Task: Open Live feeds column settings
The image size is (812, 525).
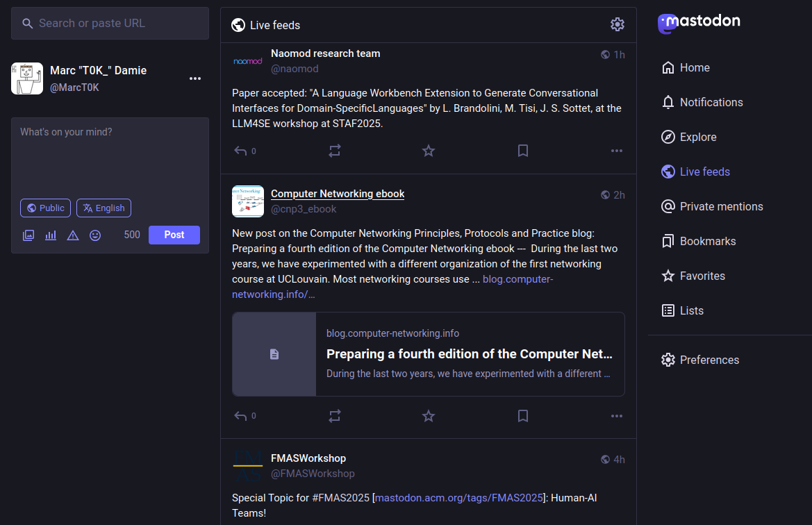Action: (617, 25)
